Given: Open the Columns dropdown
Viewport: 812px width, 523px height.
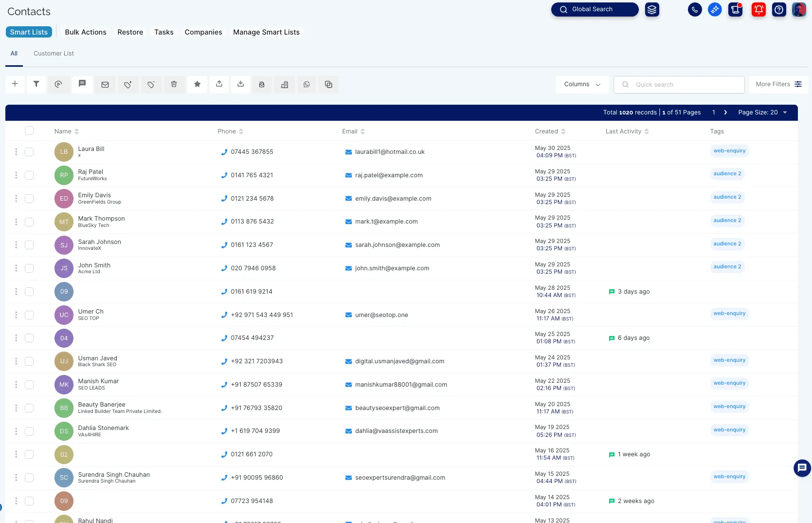Looking at the screenshot, I should point(581,84).
